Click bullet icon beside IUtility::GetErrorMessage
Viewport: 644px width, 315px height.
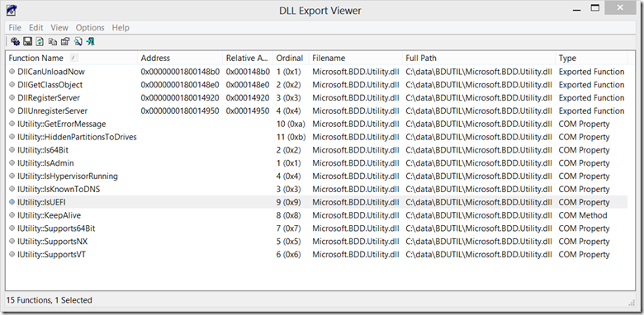click(x=12, y=124)
